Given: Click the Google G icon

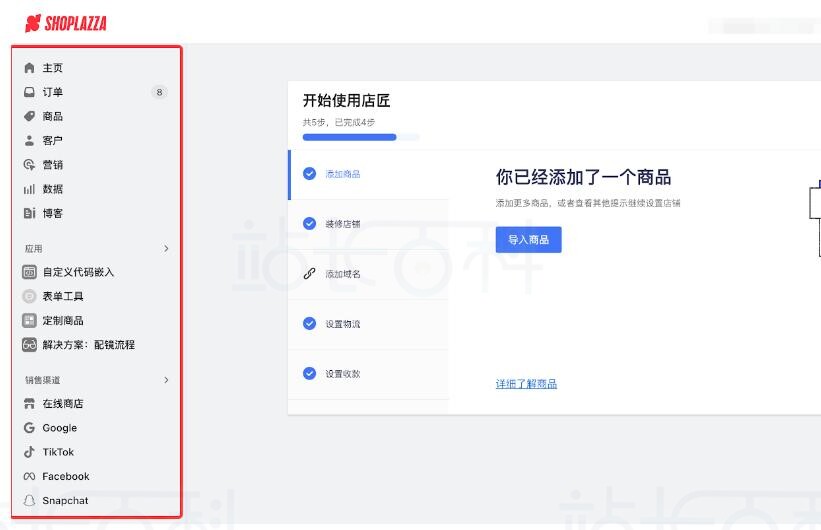Looking at the screenshot, I should click(29, 428).
